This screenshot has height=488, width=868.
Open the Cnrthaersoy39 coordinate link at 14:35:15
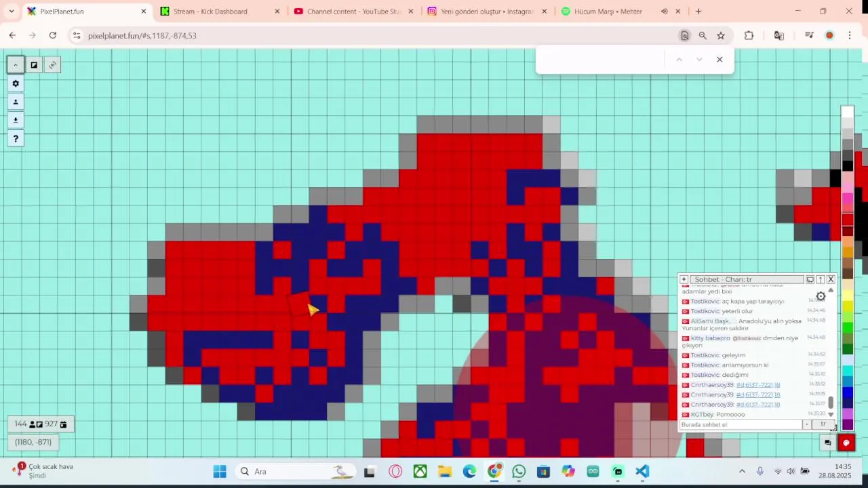pyautogui.click(x=757, y=394)
